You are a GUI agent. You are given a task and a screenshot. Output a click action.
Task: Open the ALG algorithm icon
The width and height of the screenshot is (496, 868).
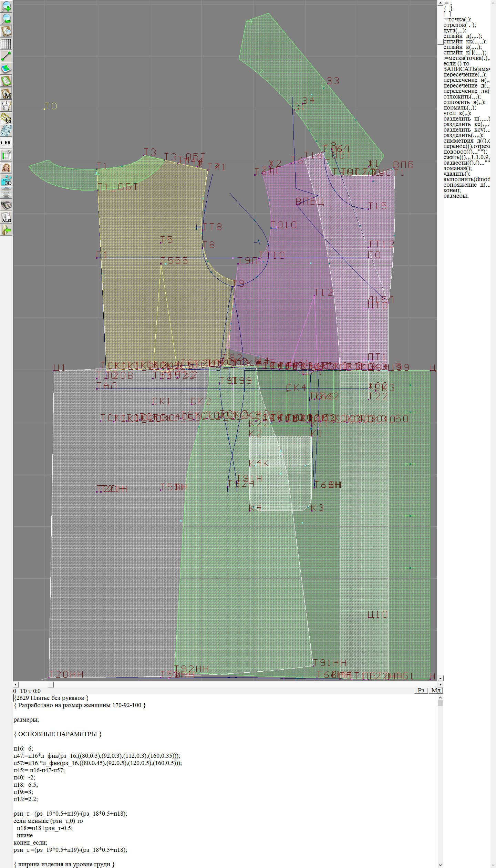point(6,217)
